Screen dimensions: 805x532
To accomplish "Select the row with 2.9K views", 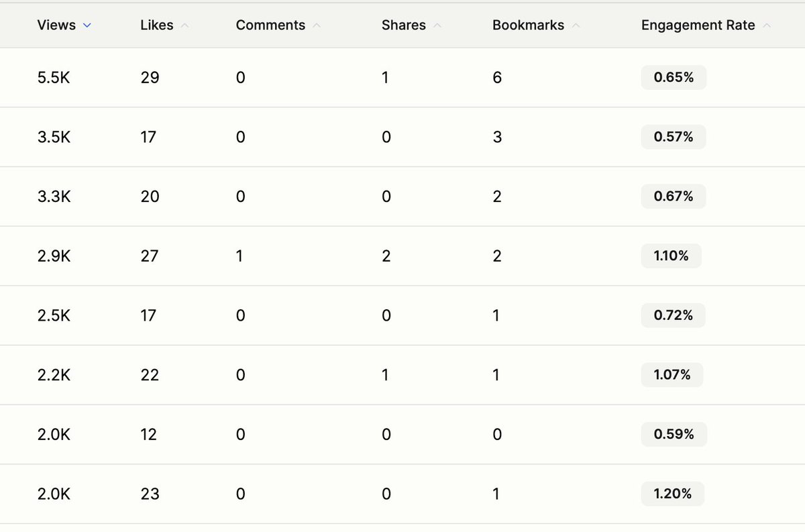I will point(402,256).
